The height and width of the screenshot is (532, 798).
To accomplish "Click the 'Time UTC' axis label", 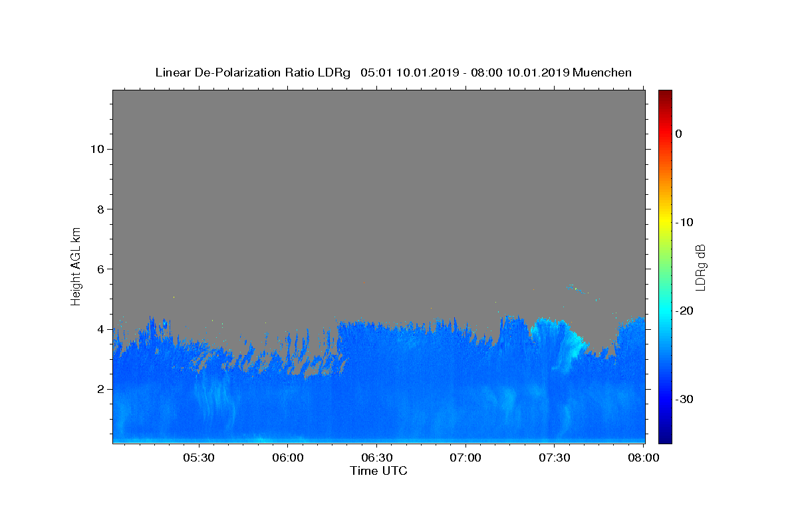I will click(x=378, y=471).
